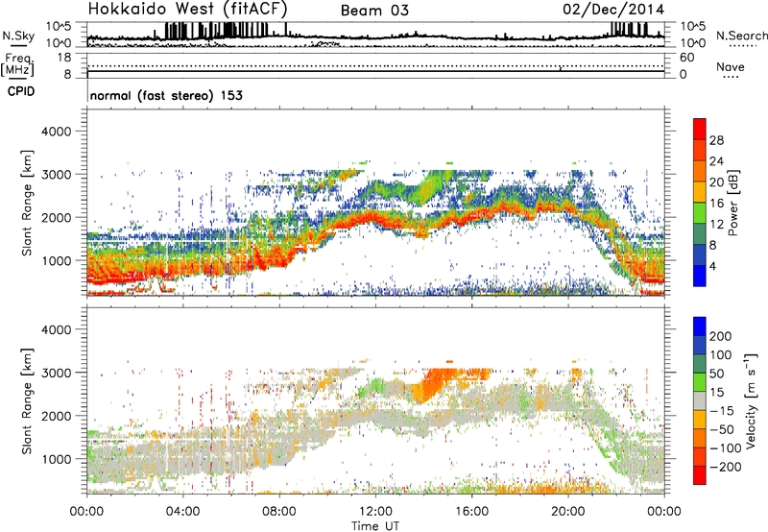Select the '20' power colorbar label

[x=716, y=182]
